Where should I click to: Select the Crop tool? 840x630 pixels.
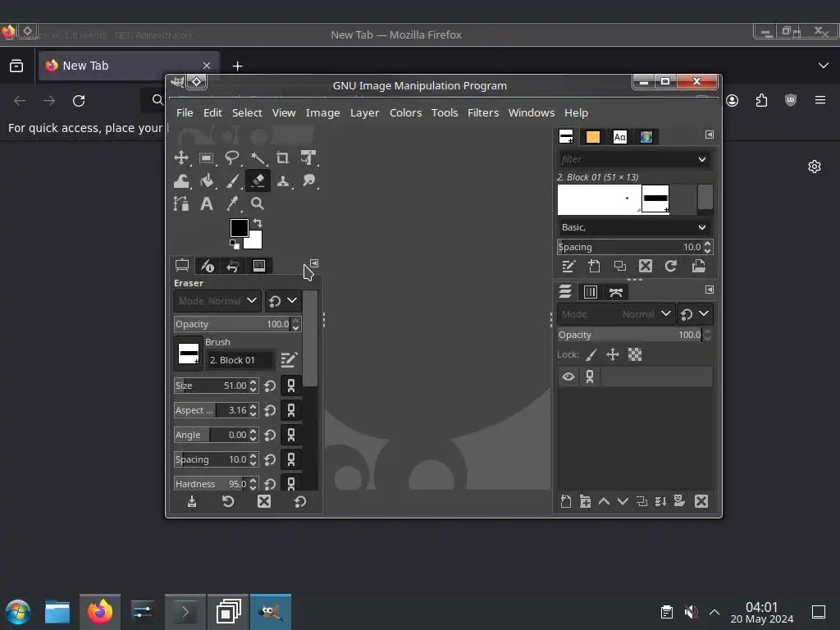tap(282, 157)
